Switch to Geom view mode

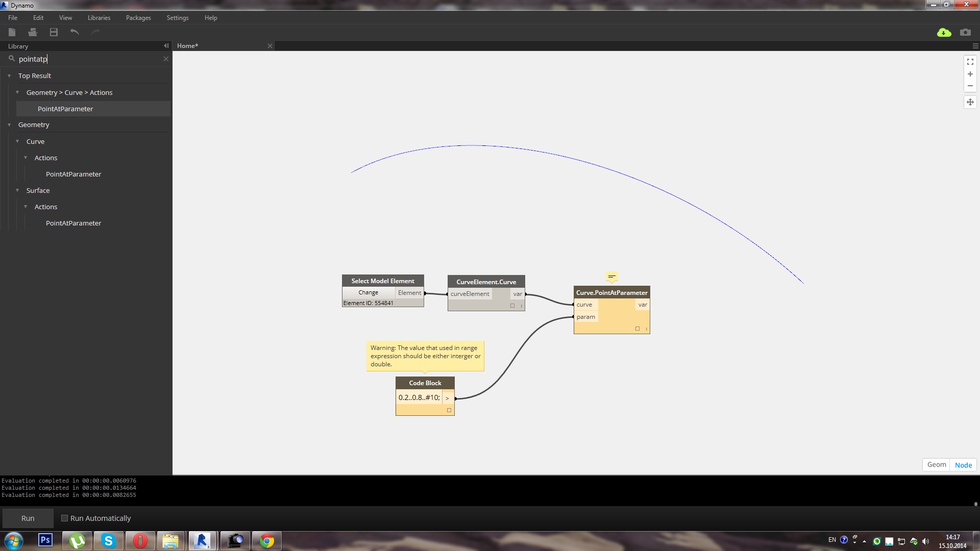[936, 464]
